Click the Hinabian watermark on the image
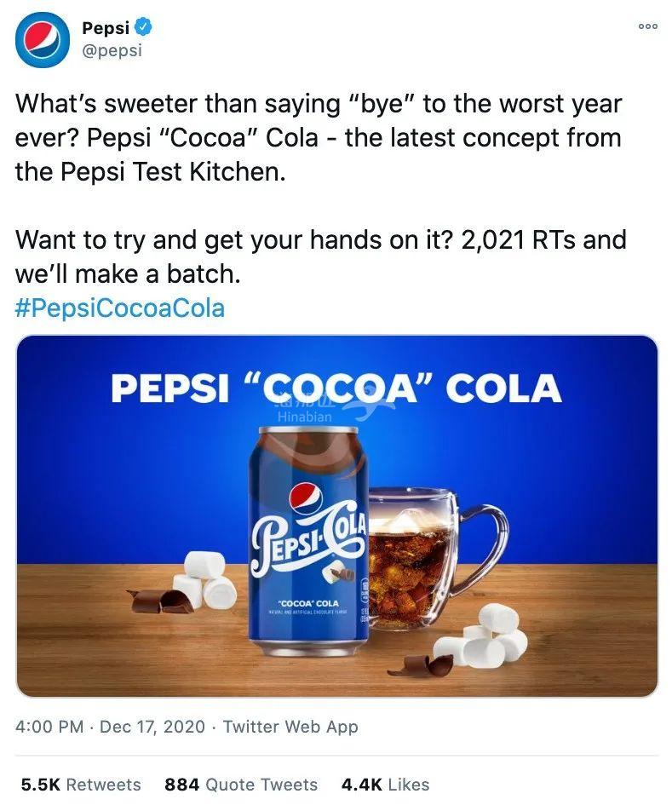The height and width of the screenshot is (811, 672). pyautogui.click(x=304, y=417)
